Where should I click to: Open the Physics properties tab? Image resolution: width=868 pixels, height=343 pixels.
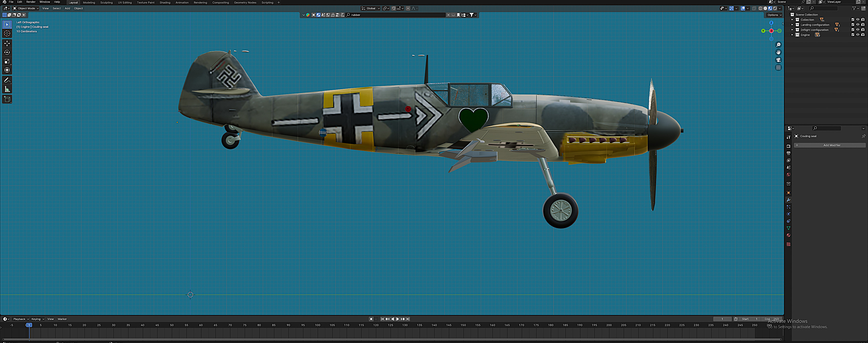coord(789,214)
